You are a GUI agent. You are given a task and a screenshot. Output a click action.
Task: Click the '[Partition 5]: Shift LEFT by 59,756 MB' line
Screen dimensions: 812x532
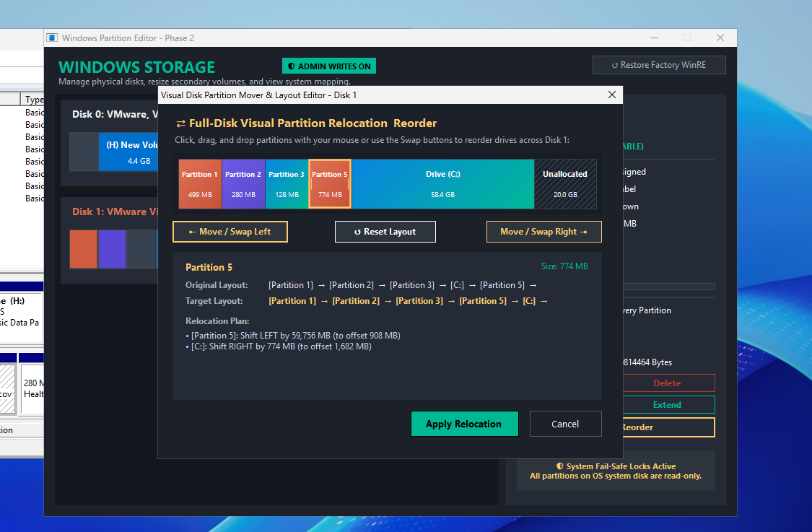pos(293,336)
